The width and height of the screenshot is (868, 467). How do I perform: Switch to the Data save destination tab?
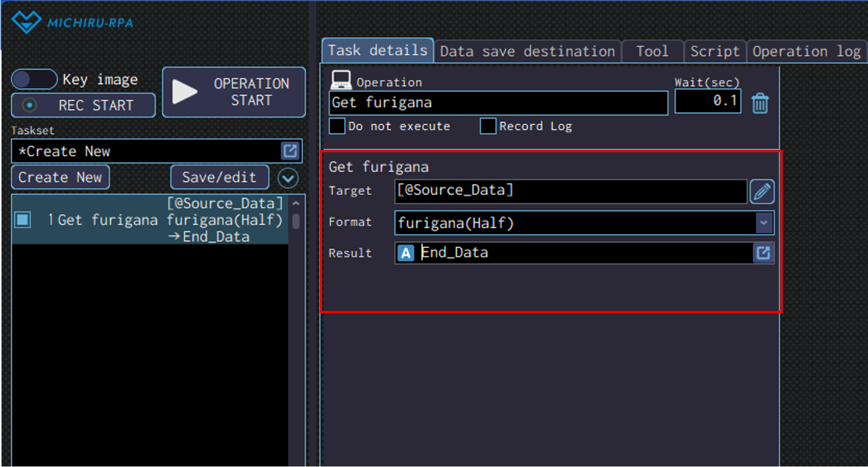pos(527,52)
